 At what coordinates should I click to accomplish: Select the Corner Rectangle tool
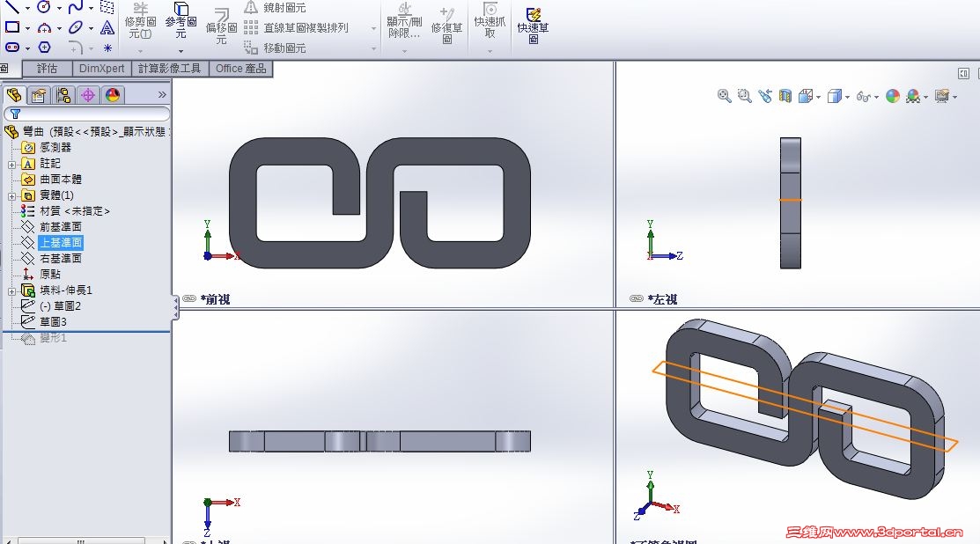point(12,27)
